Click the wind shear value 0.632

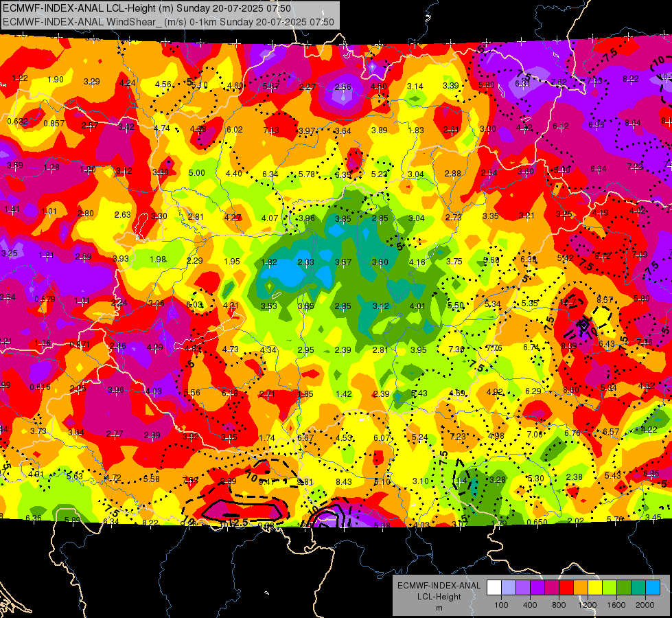click(x=18, y=122)
